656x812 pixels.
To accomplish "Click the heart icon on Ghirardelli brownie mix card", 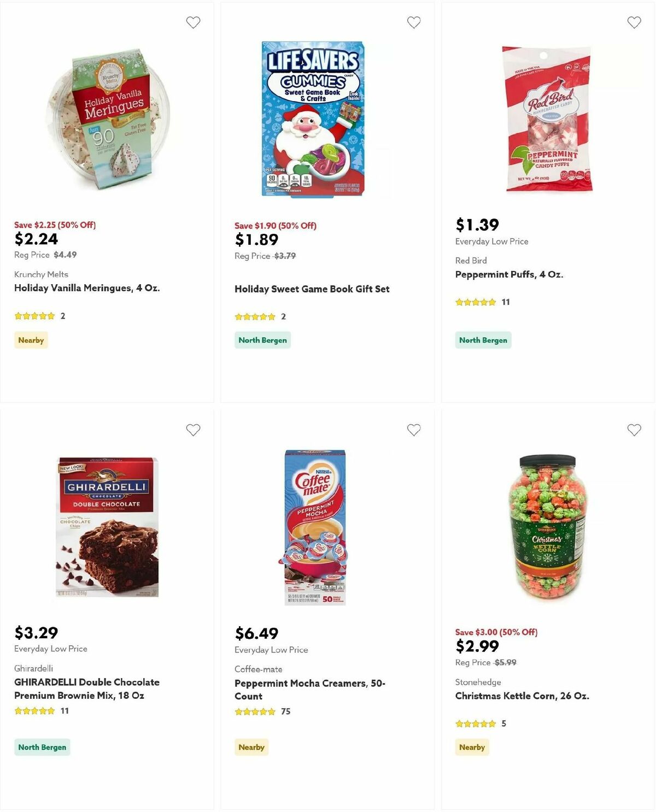I will click(193, 430).
